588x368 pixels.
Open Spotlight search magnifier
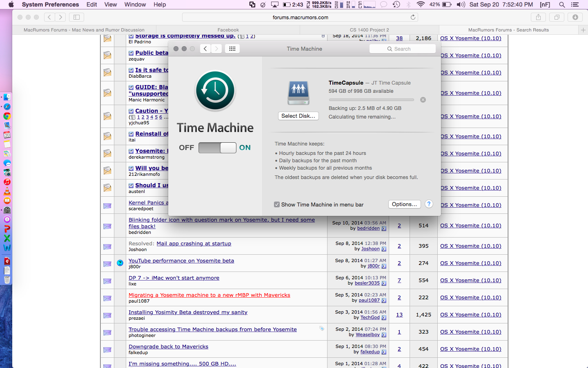coord(562,4)
